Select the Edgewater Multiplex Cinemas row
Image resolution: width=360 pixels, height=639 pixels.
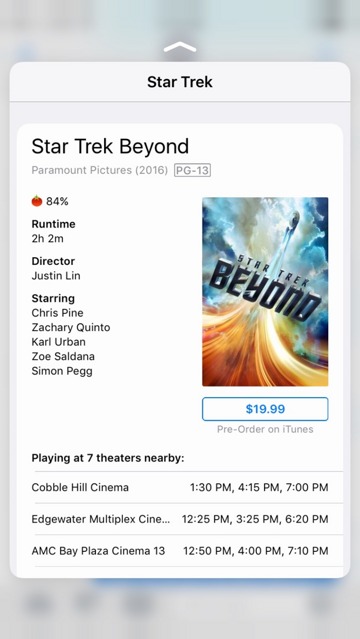(x=180, y=519)
